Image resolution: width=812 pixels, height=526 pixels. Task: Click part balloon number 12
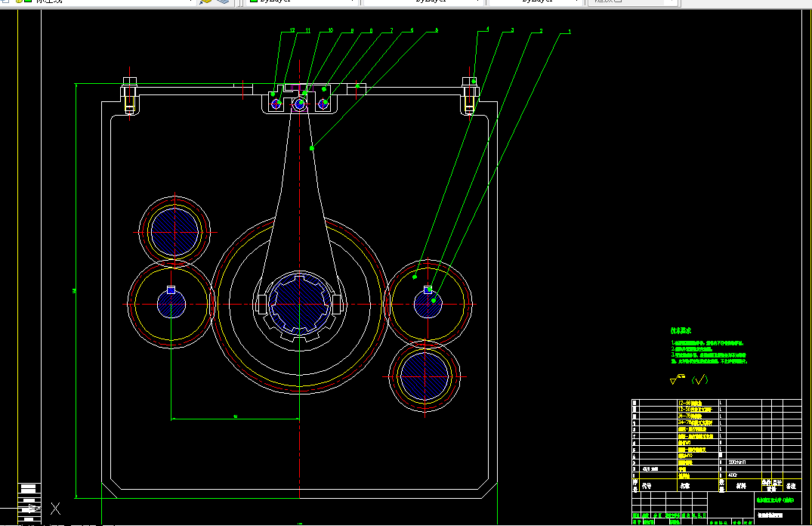coord(292,30)
